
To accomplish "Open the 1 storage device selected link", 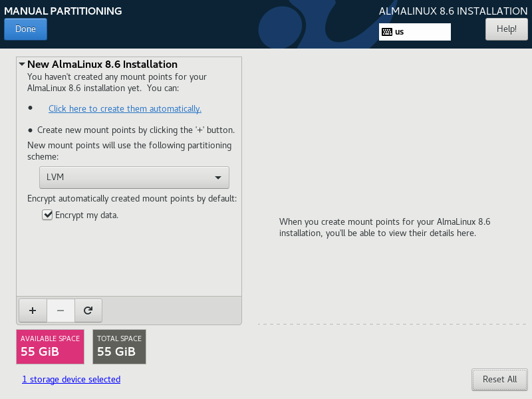I will tap(71, 379).
